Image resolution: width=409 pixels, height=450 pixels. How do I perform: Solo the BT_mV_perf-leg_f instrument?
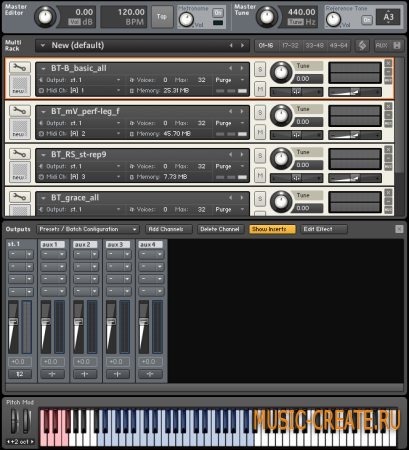[260, 112]
